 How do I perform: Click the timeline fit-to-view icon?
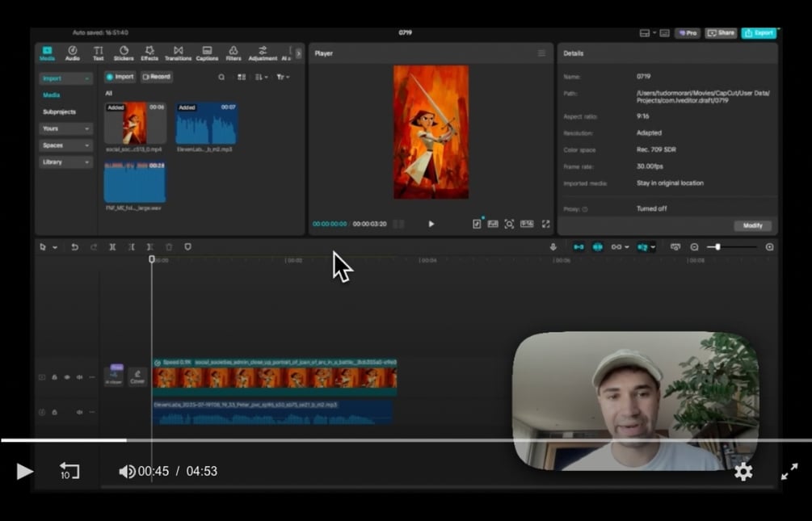675,247
